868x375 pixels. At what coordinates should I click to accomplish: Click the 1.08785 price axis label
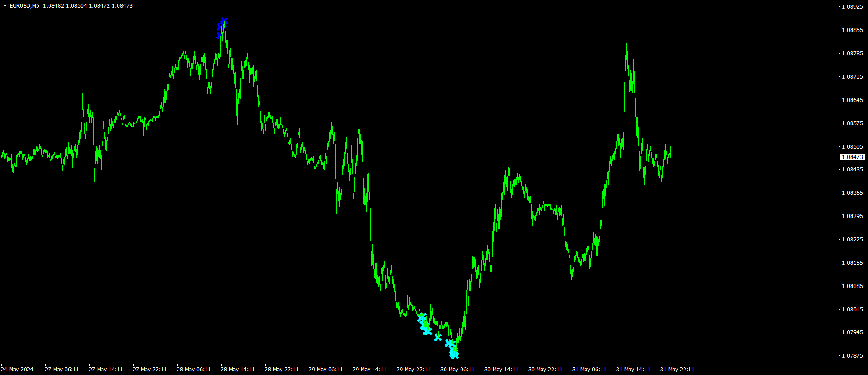(852, 54)
